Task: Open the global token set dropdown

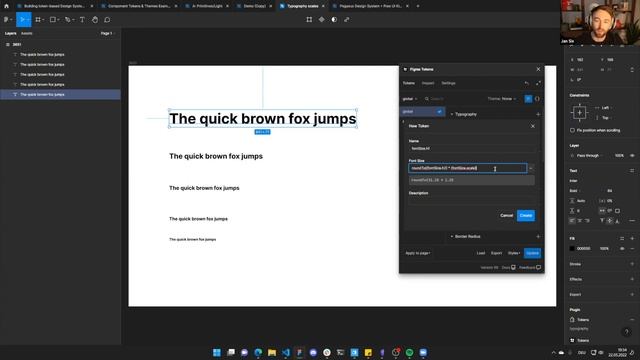Action: (x=410, y=99)
